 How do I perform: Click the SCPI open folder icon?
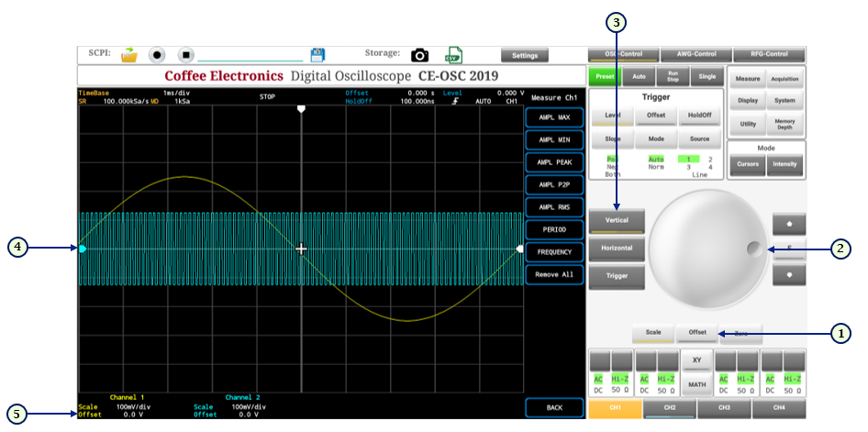pos(128,55)
